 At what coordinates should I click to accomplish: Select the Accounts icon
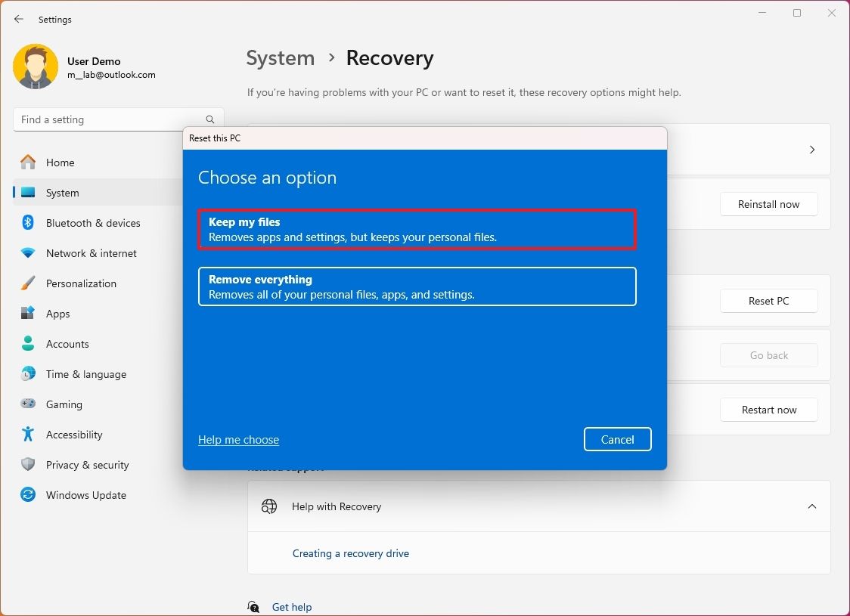(x=29, y=344)
